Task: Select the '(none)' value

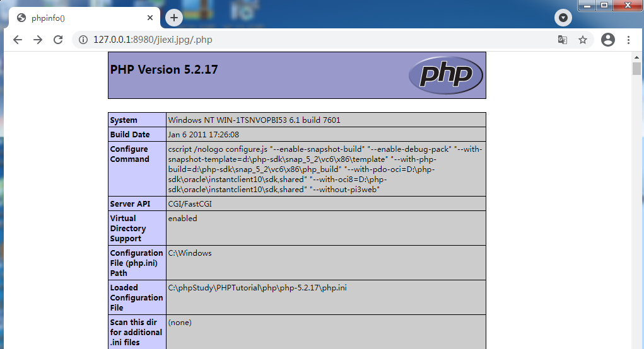Action: coord(180,323)
